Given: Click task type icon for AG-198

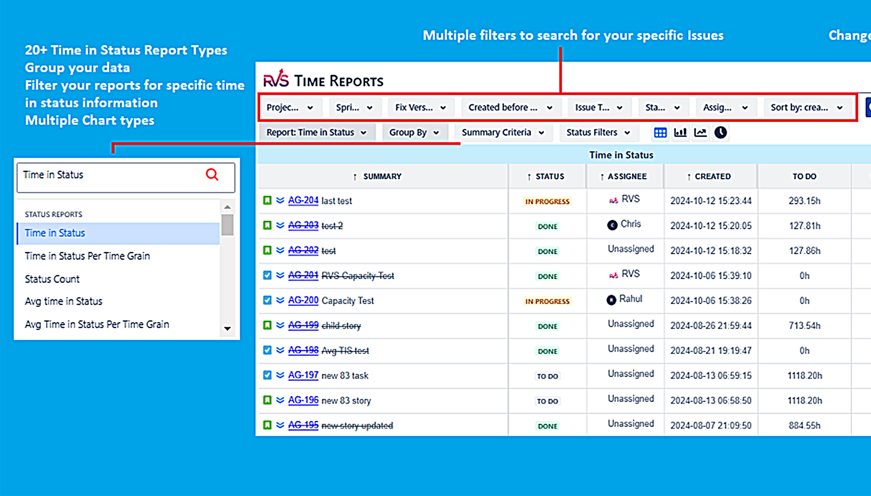Looking at the screenshot, I should coord(267,350).
